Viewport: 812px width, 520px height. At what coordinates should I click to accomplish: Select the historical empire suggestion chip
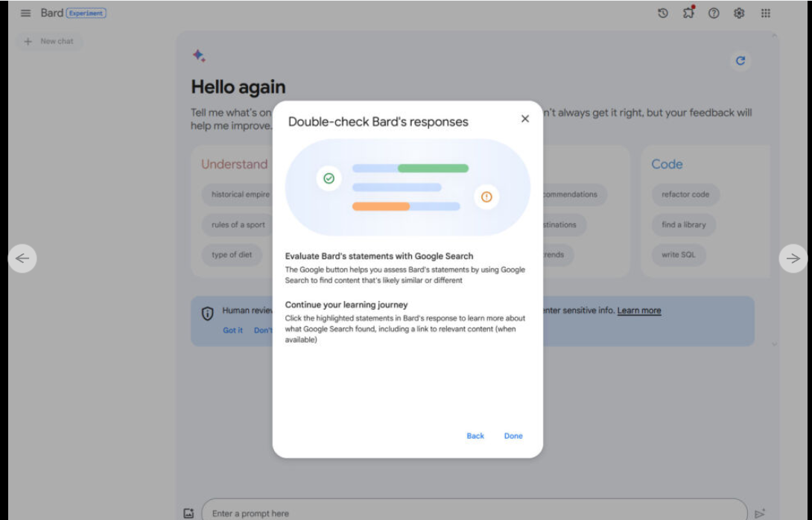[x=238, y=194]
